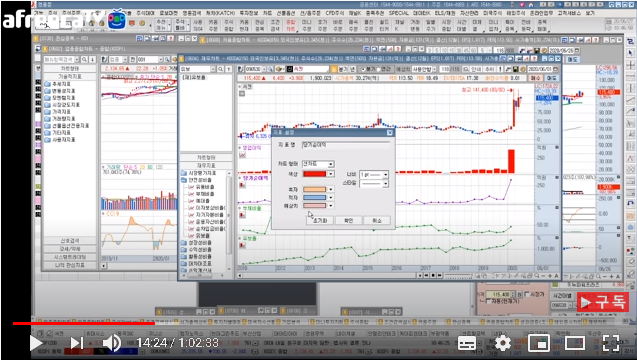The height and width of the screenshot is (360, 637).
Task: Open the 적자 color dropdown arrow
Action: point(331,197)
